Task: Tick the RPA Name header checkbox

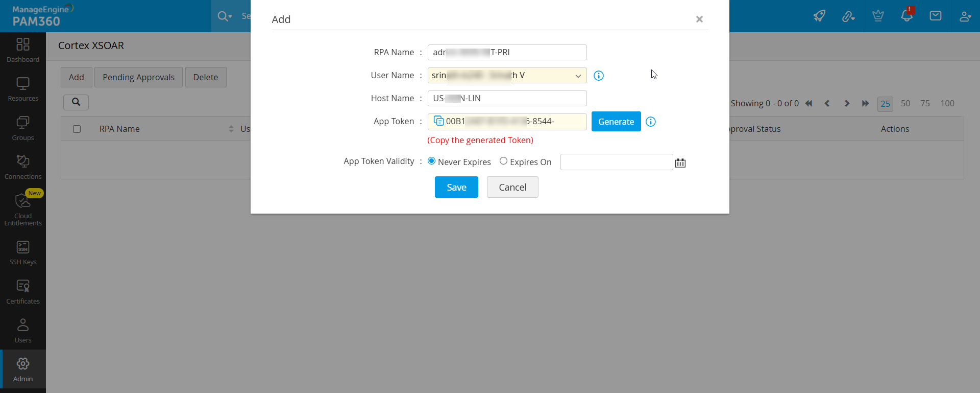Action: [77, 129]
